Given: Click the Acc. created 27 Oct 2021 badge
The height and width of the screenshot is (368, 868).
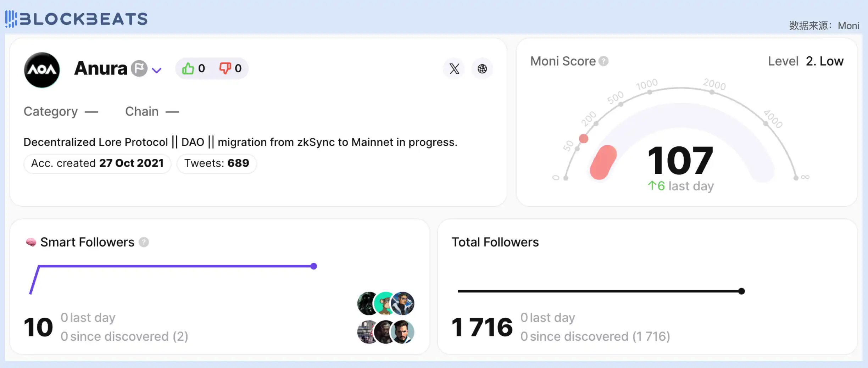Looking at the screenshot, I should click(97, 163).
